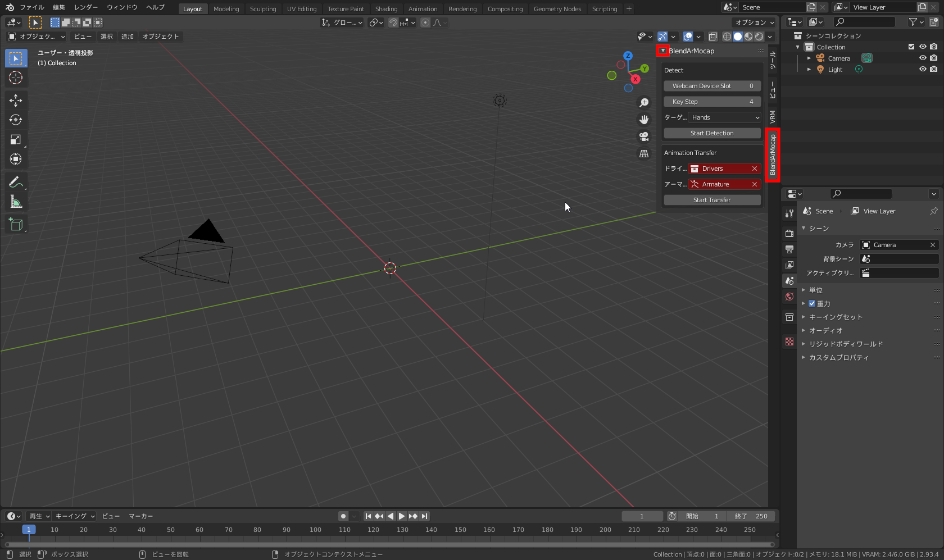This screenshot has width=944, height=560.
Task: Open the Texture properties tab icon
Action: 789,342
